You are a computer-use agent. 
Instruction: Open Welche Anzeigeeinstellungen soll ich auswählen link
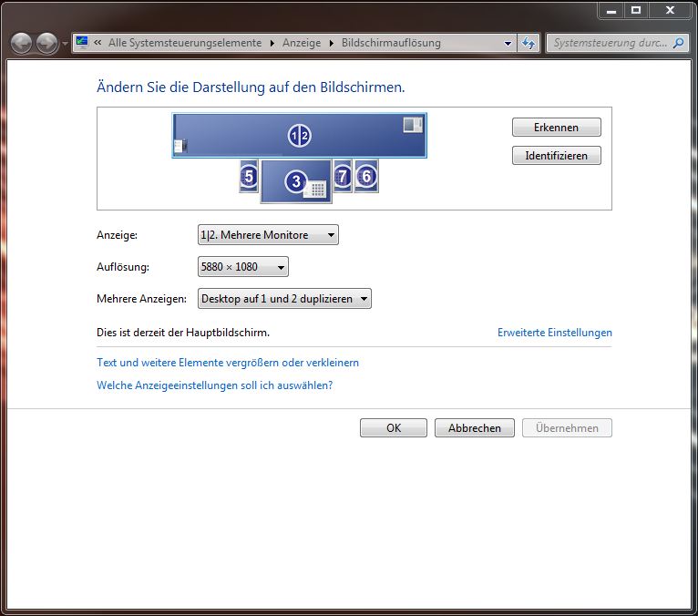pyautogui.click(x=214, y=385)
